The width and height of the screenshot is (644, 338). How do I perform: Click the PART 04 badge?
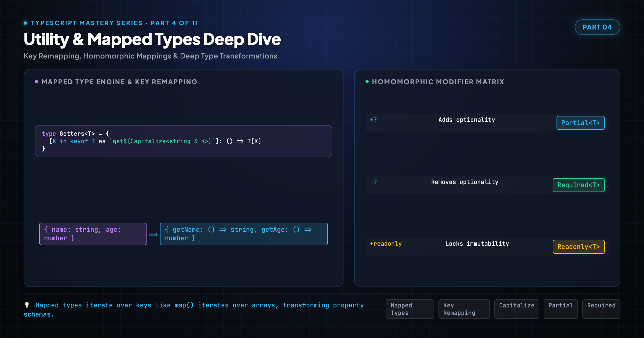point(597,27)
